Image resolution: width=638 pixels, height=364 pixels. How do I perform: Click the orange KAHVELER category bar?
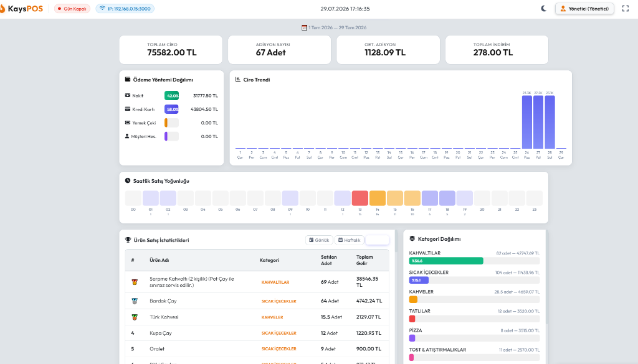pyautogui.click(x=413, y=299)
